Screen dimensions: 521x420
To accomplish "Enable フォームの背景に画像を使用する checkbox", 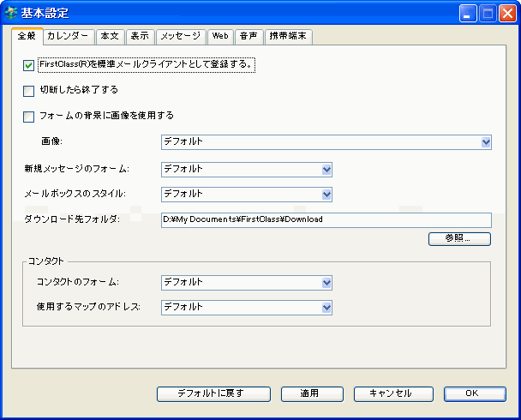I will 29,117.
